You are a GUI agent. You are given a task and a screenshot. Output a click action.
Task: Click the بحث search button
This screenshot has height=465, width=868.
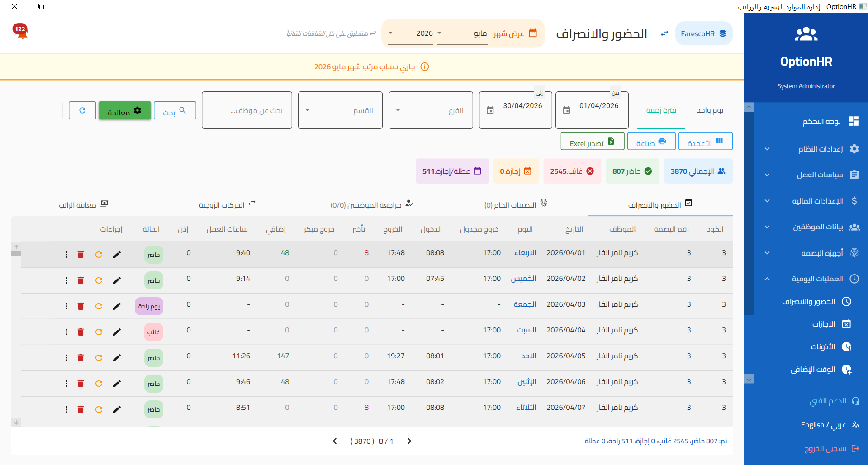175,110
